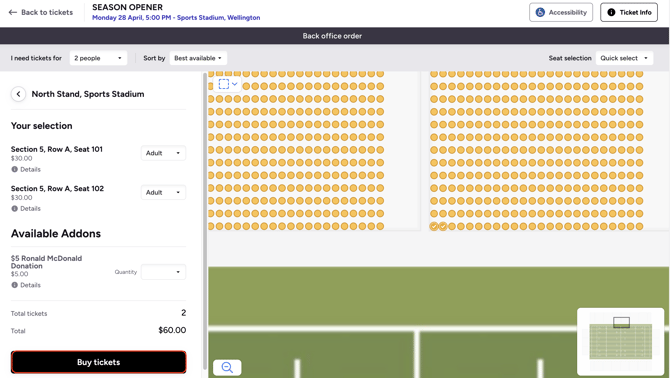The image size is (670, 378).
Task: Click the 'Available Addons' heading
Action: [56, 234]
